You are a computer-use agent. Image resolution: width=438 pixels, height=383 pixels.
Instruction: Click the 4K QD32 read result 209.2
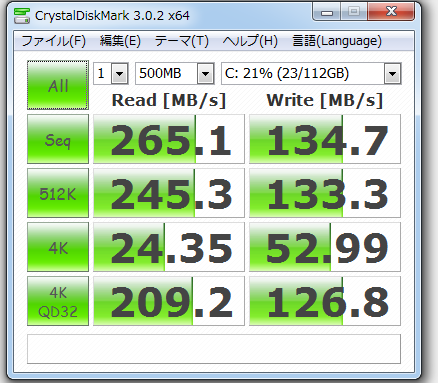pos(169,301)
